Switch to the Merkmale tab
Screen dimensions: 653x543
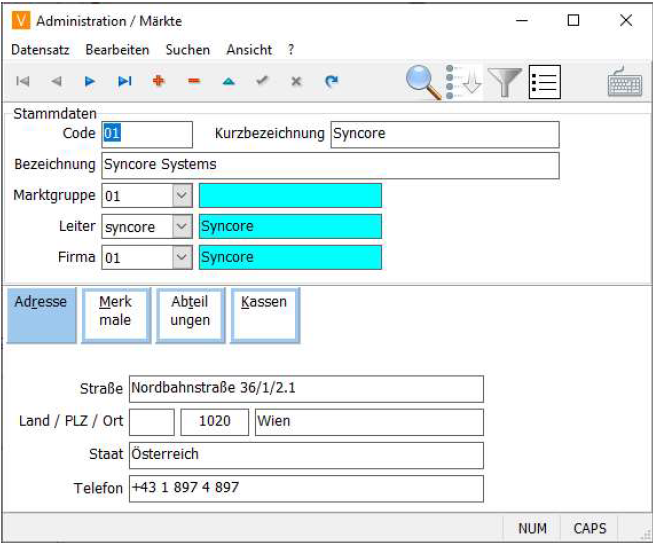tap(116, 314)
